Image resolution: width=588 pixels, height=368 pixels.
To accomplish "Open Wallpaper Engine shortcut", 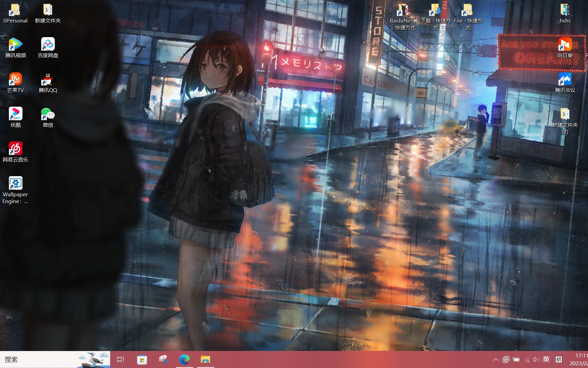I will pyautogui.click(x=15, y=190).
